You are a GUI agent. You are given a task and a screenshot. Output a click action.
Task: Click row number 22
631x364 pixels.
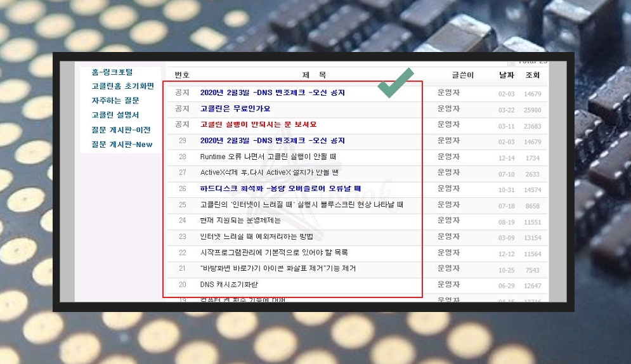coord(182,252)
